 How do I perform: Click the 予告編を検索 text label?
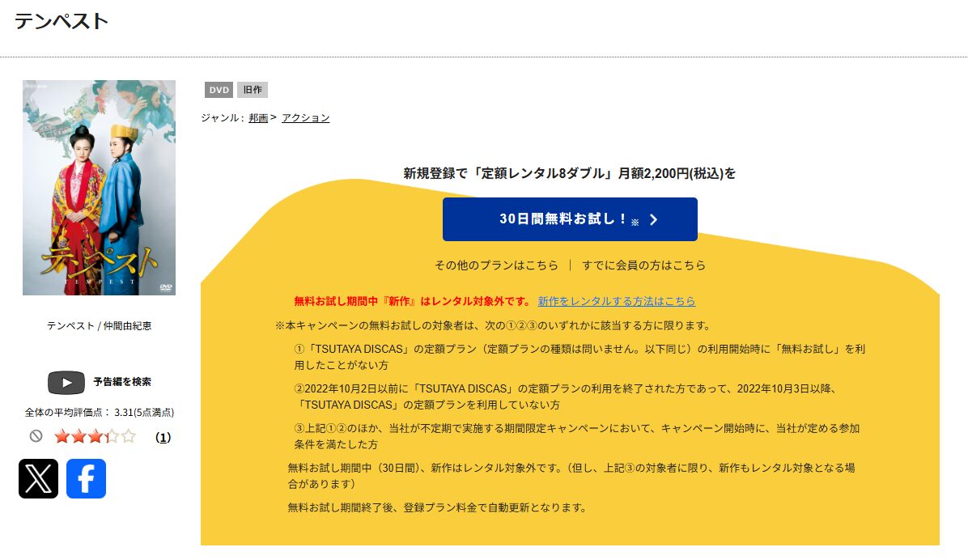(x=122, y=382)
